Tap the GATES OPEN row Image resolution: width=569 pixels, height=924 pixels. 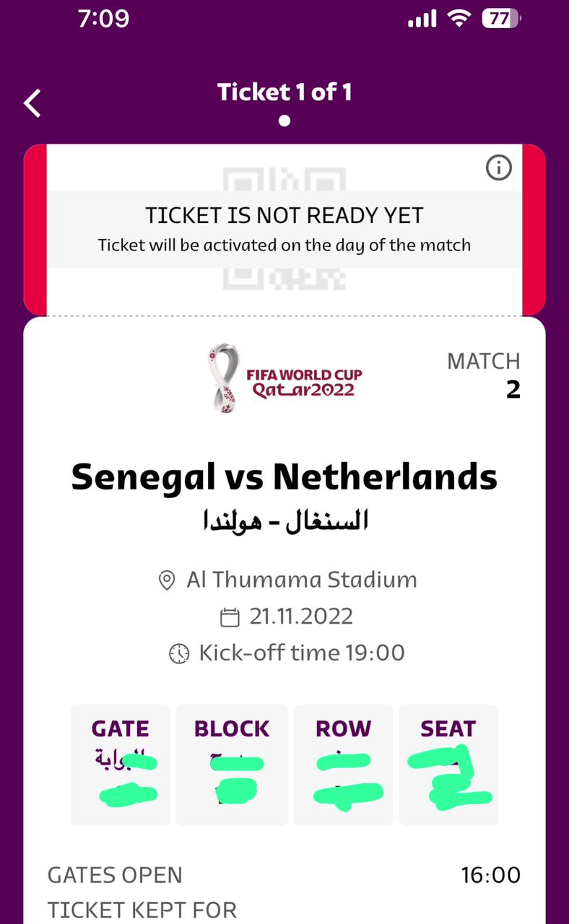pyautogui.click(x=284, y=876)
